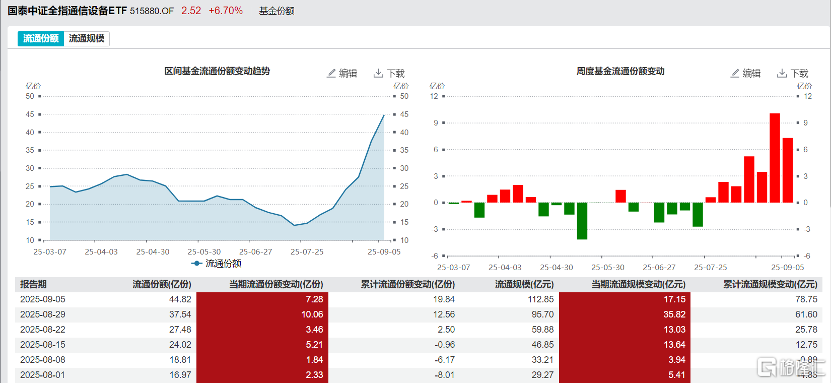
Task: Sort by the 当期流通份额变动(亿份) column header
Action: (x=276, y=284)
